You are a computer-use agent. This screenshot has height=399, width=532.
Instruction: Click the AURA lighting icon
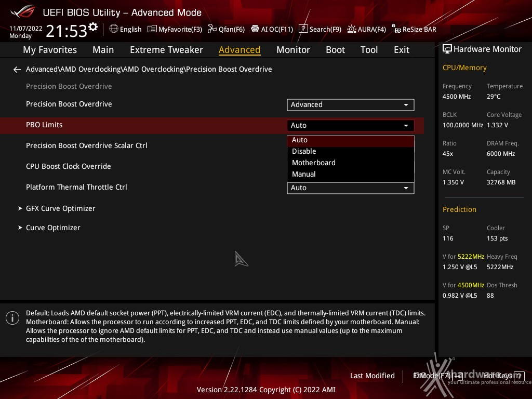tap(352, 29)
